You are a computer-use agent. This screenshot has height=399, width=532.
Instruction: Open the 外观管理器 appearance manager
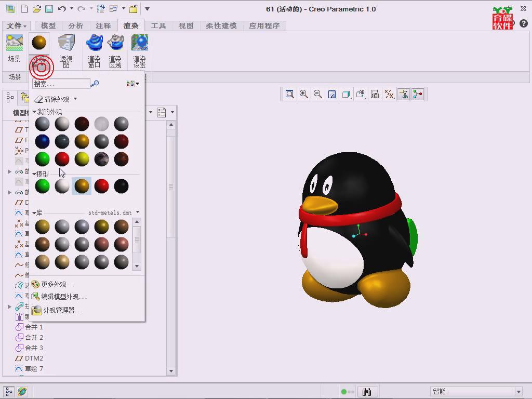pos(57,310)
